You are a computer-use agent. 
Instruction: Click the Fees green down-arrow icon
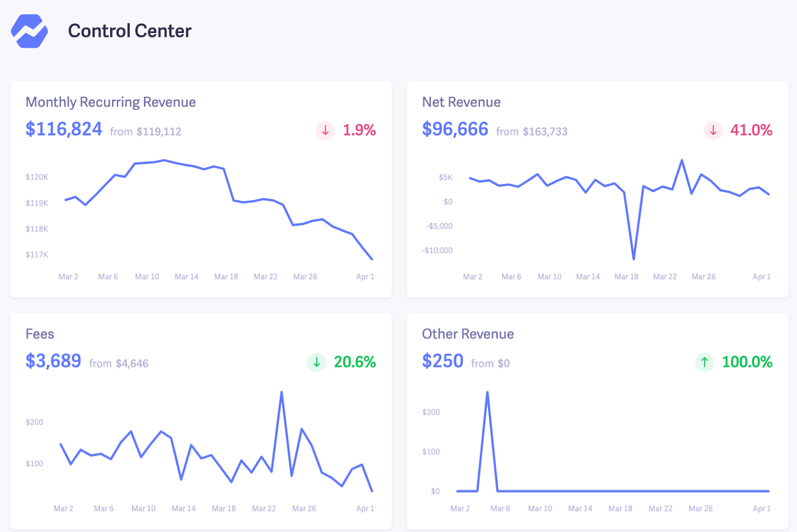click(x=316, y=362)
